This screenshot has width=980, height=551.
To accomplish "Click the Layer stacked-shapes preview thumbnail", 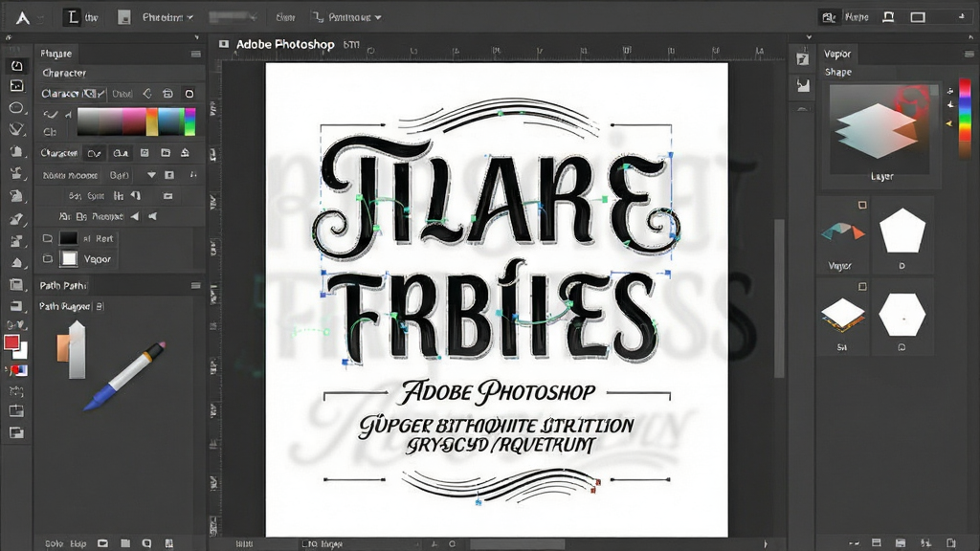I will (880, 129).
